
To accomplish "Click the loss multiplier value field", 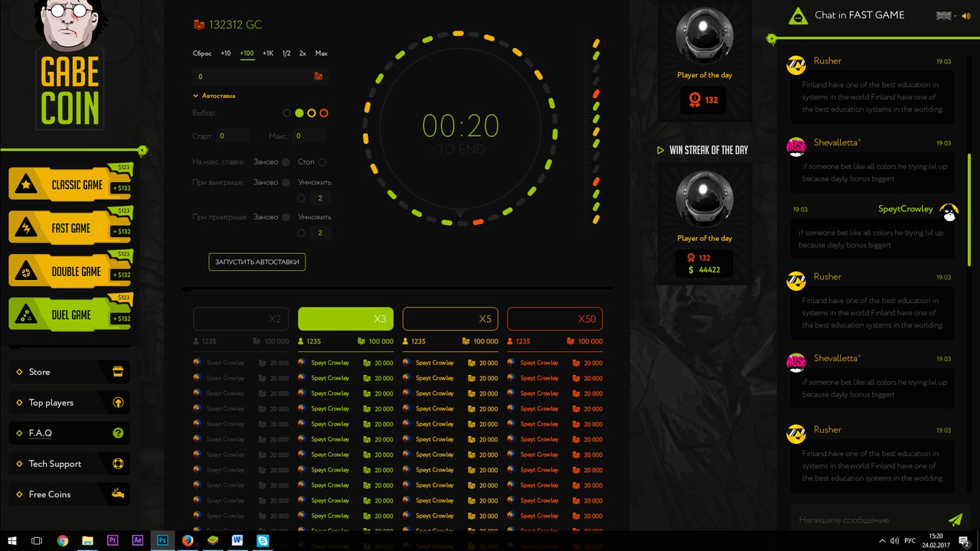I will click(x=320, y=233).
